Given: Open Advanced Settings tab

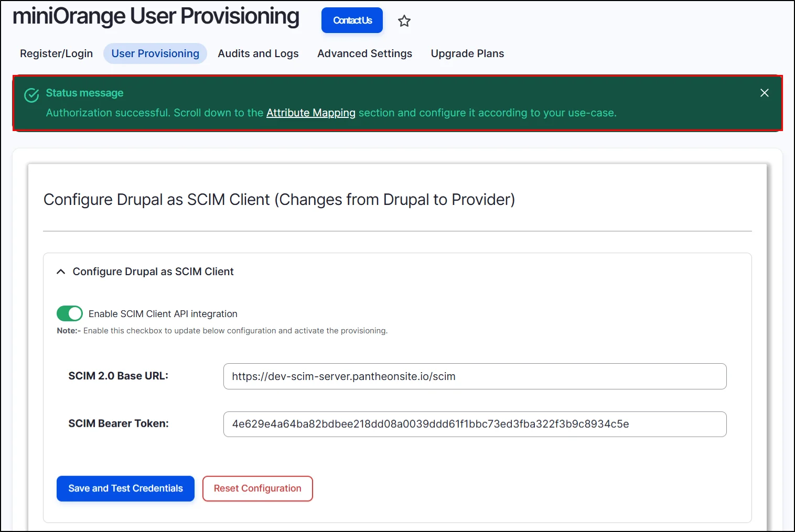Looking at the screenshot, I should (x=364, y=53).
